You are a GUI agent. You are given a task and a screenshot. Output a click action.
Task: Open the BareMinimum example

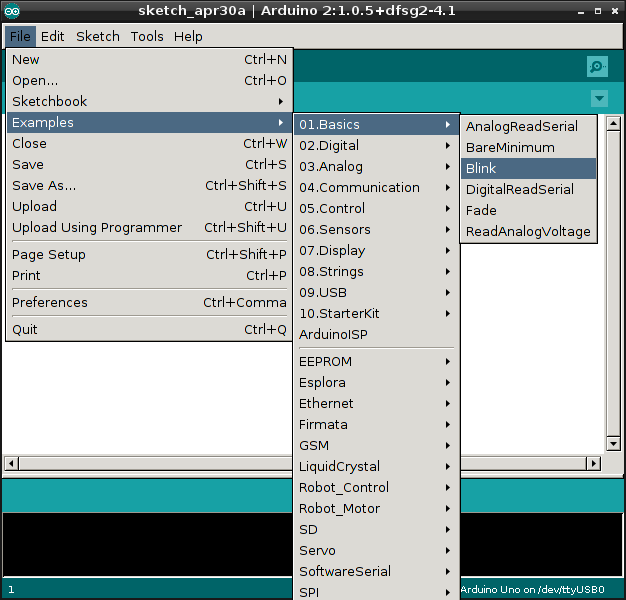(x=529, y=148)
